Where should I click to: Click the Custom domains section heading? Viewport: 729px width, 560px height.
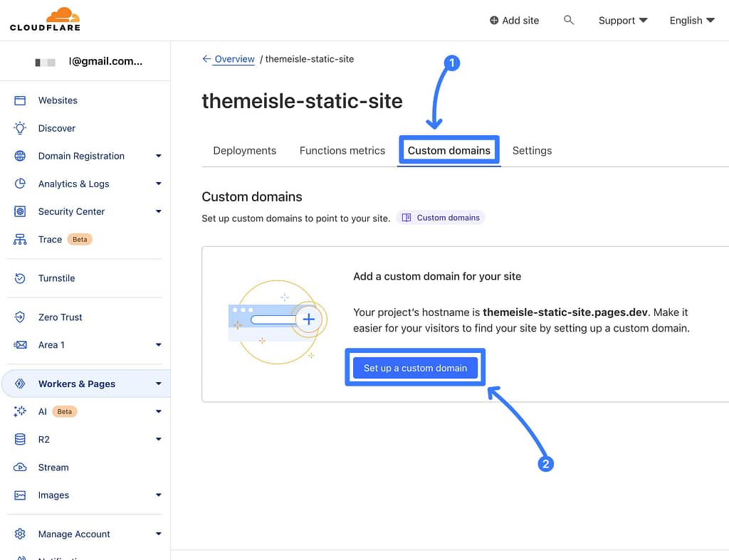252,197
